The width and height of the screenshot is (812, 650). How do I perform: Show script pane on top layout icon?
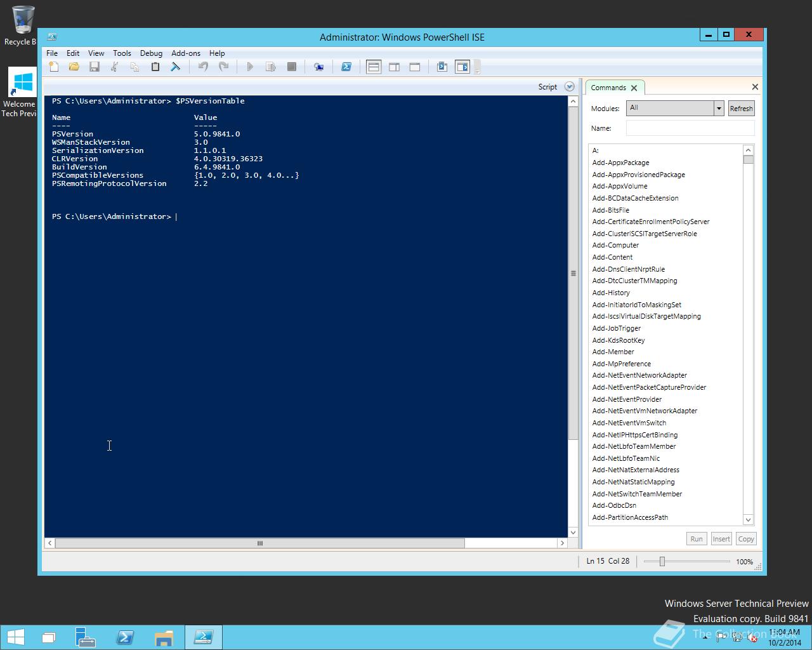(374, 67)
